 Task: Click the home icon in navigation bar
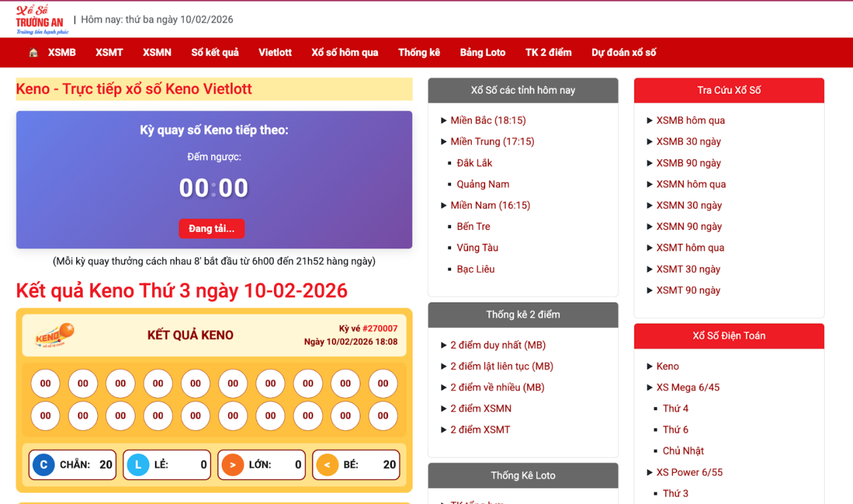(33, 53)
